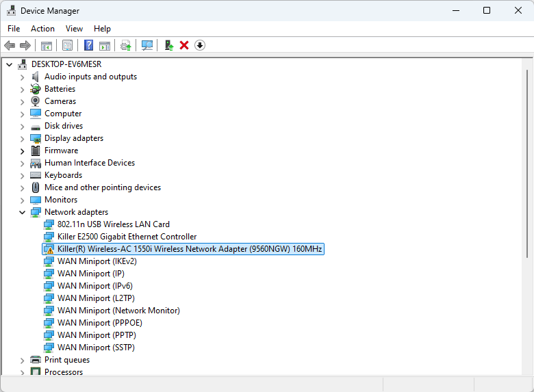Expand Audio inputs and outputs
Screen dimensions: 534x392
pos(22,77)
